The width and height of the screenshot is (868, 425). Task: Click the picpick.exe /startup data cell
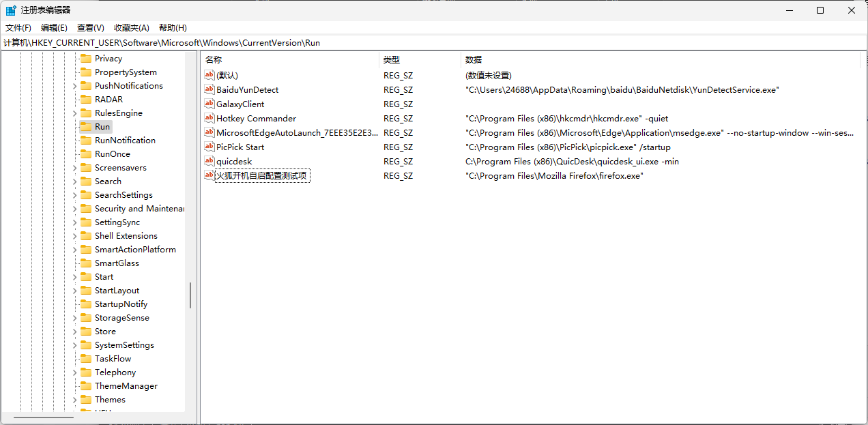tap(568, 147)
